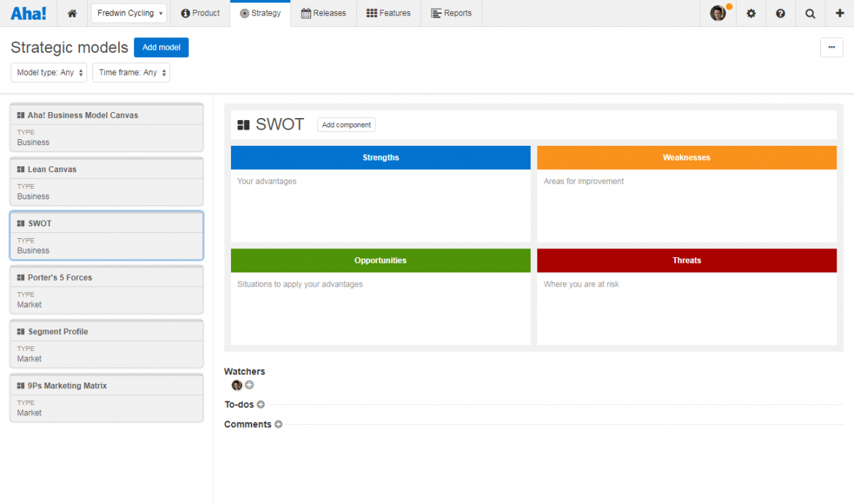Click the search magnifier icon
This screenshot has width=854, height=504.
809,13
